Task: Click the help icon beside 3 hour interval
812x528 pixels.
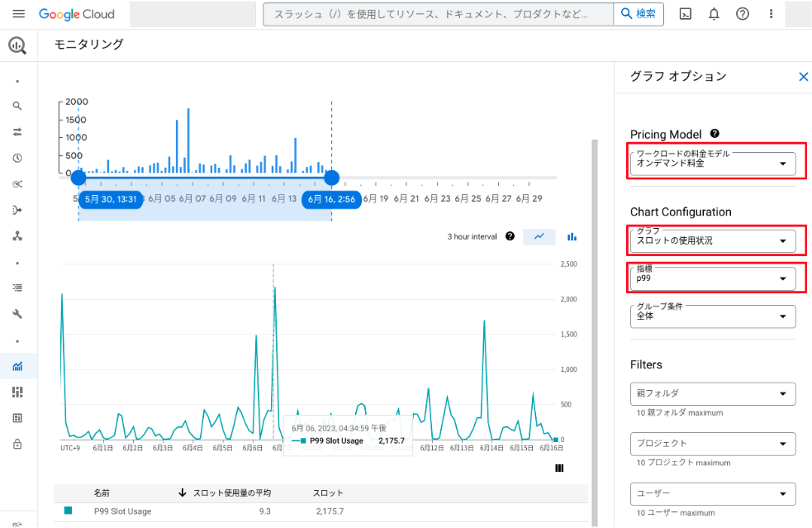Action: (510, 236)
